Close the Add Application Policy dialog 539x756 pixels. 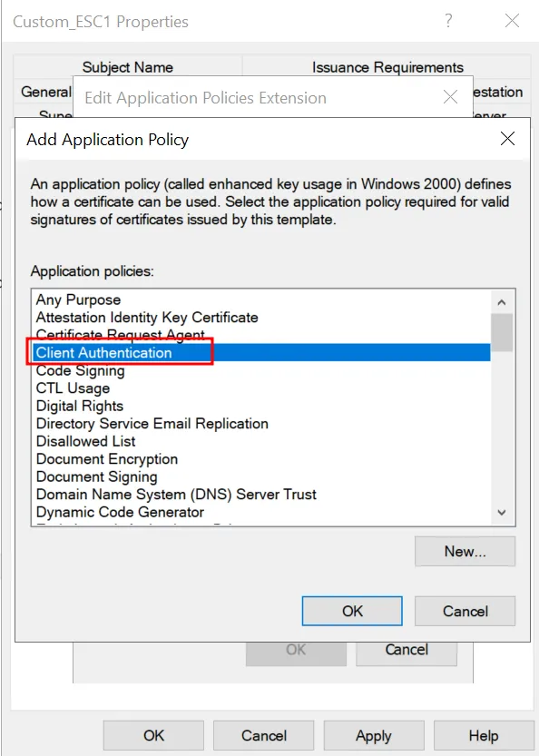[507, 138]
